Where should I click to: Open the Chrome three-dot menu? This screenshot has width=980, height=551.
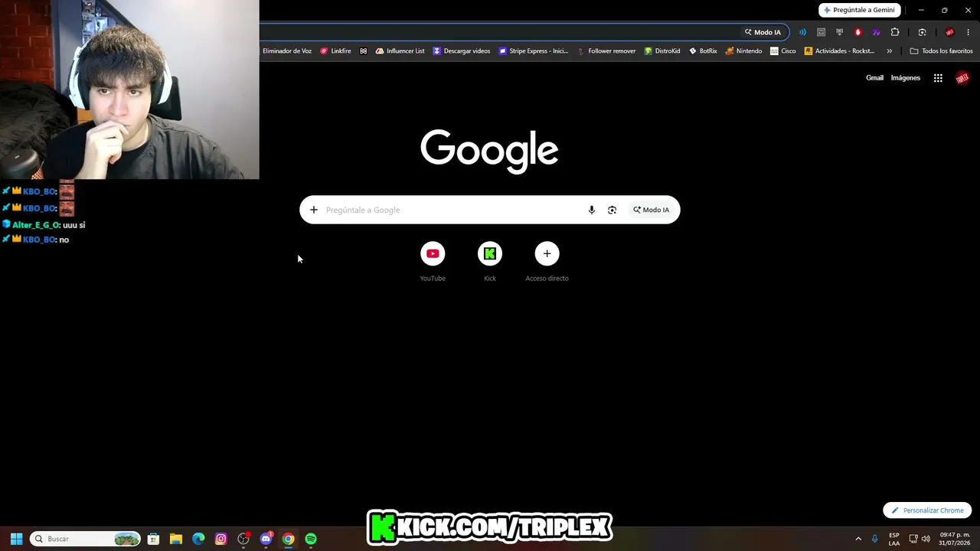click(968, 32)
